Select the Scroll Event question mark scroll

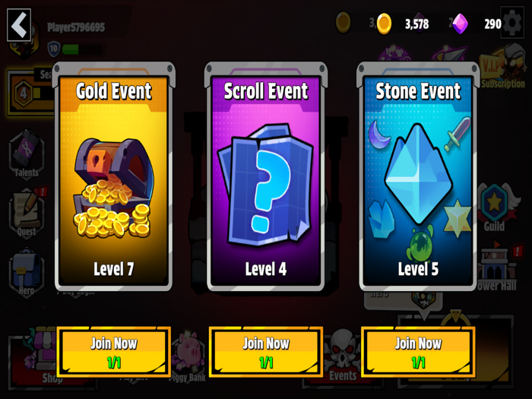tap(266, 185)
